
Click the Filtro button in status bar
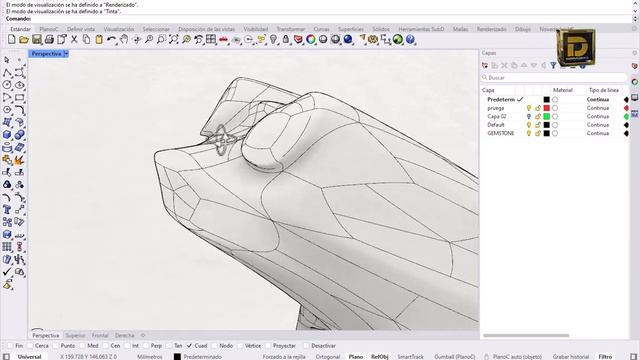(605, 357)
